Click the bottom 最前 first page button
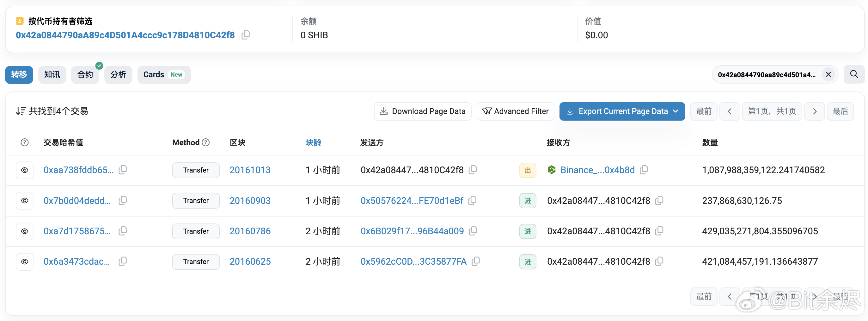 [704, 296]
